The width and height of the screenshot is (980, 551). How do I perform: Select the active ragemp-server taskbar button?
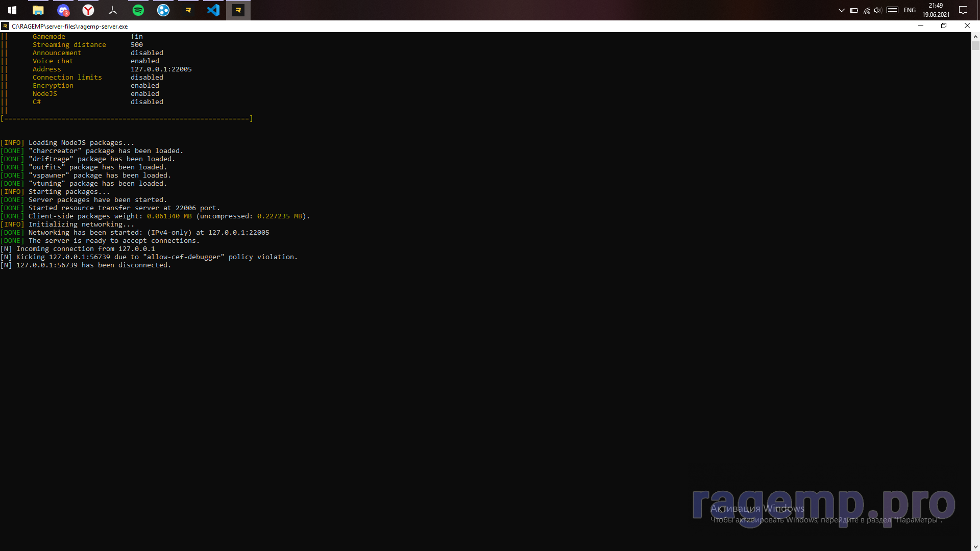(238, 10)
